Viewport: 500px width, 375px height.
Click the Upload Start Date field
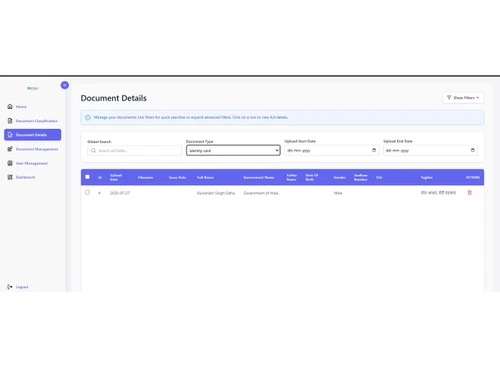click(331, 150)
